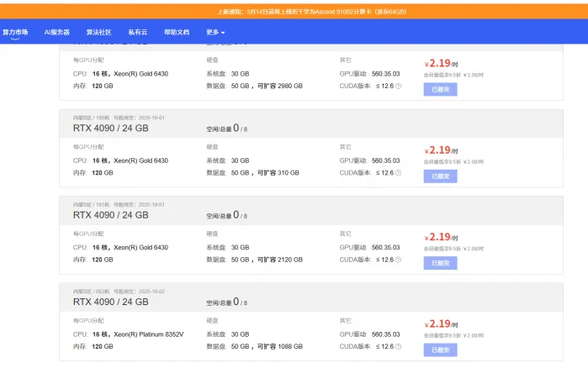Click 硬盘 heading in 190机 card
The image size is (588, 368).
(x=212, y=147)
